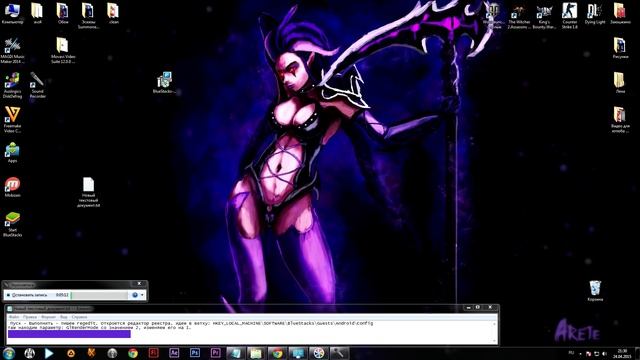Launch the Mobizen shortcut
This screenshot has height=360, width=640.
click(12, 187)
